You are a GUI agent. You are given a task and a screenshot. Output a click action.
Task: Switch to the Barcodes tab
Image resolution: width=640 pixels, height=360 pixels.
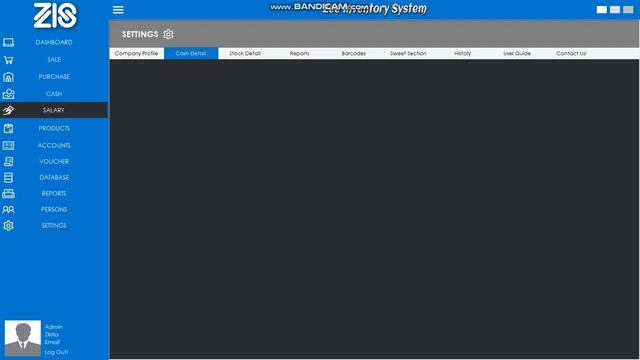[x=353, y=53]
